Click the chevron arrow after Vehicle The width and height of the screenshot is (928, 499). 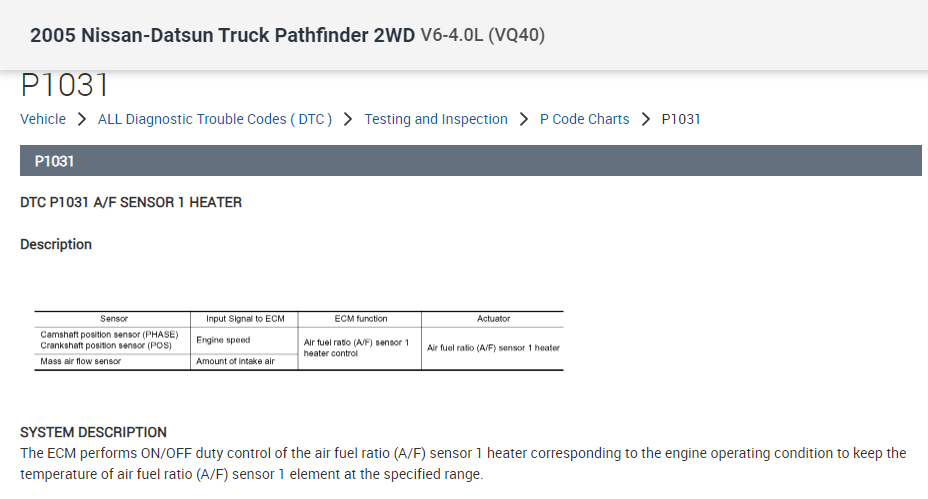coord(81,119)
